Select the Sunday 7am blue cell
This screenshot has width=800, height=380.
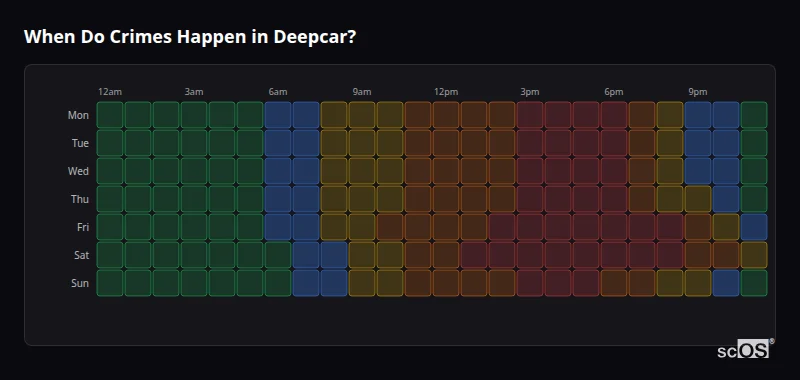306,283
